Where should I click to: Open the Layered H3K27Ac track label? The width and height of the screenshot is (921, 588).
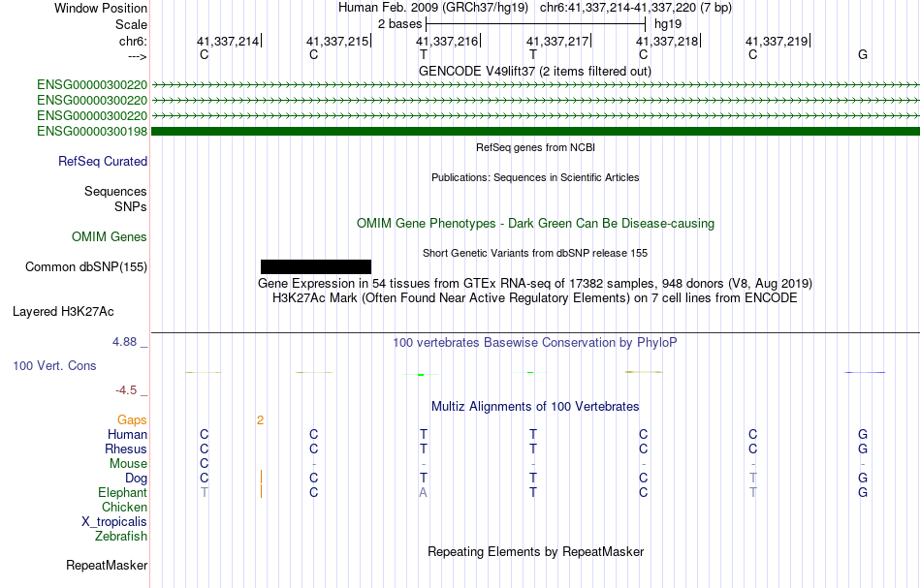tap(63, 312)
